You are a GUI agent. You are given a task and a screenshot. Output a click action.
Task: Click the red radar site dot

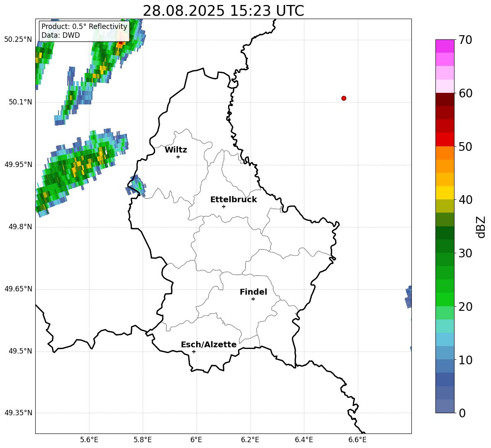coord(344,98)
